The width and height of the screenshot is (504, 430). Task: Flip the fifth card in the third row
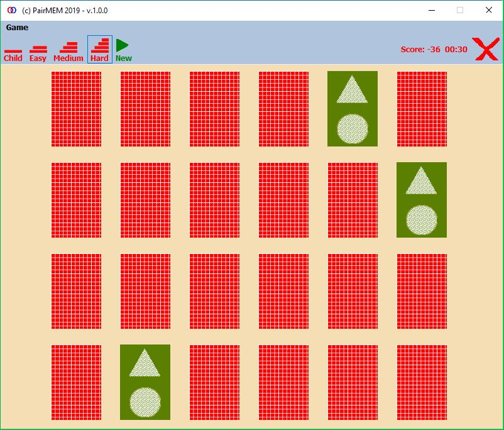[353, 291]
